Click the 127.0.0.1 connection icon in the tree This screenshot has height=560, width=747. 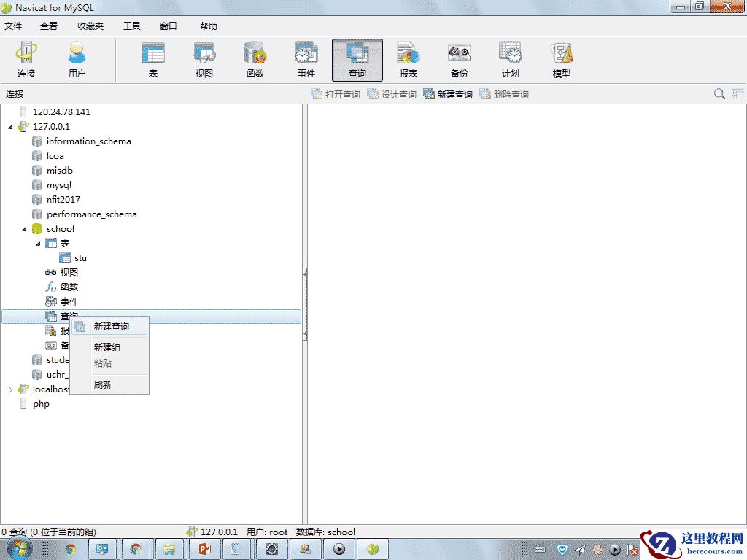[x=23, y=127]
